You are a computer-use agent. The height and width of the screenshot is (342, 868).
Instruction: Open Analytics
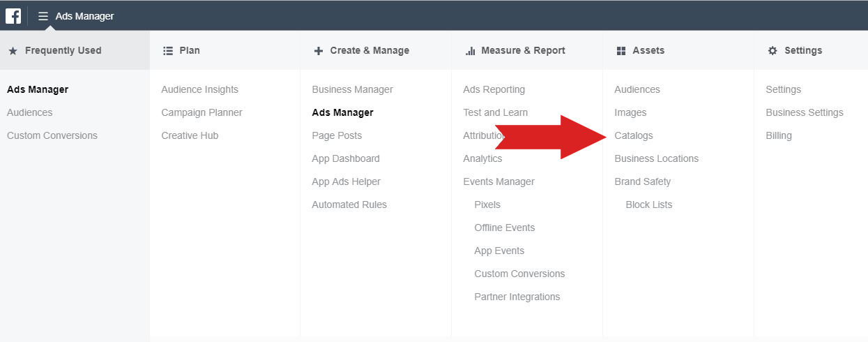482,158
